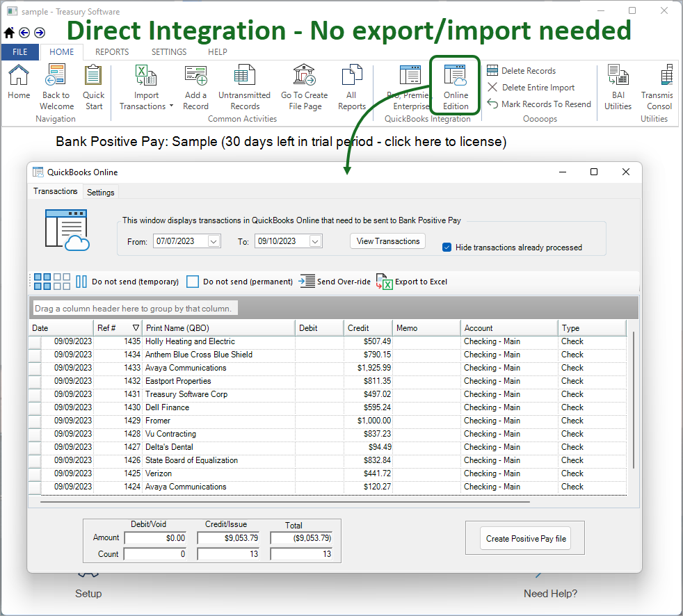Toggle Hide transactions already processed checkbox
Viewport: 683px width, 616px height.
[447, 248]
